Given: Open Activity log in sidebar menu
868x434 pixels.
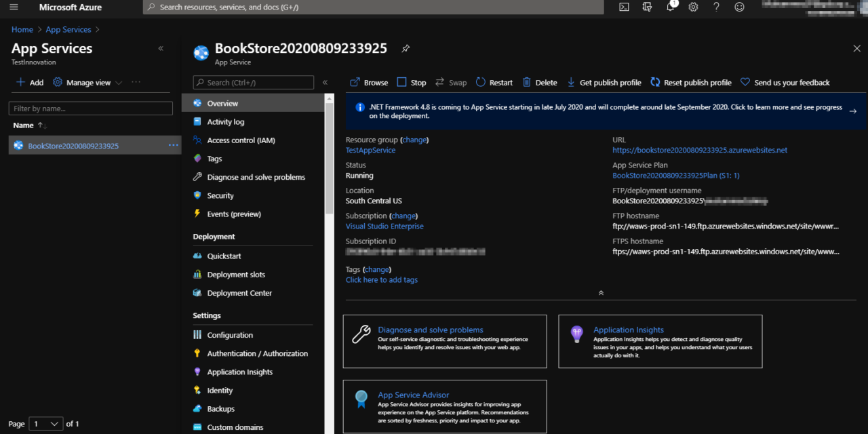Looking at the screenshot, I should click(x=225, y=122).
